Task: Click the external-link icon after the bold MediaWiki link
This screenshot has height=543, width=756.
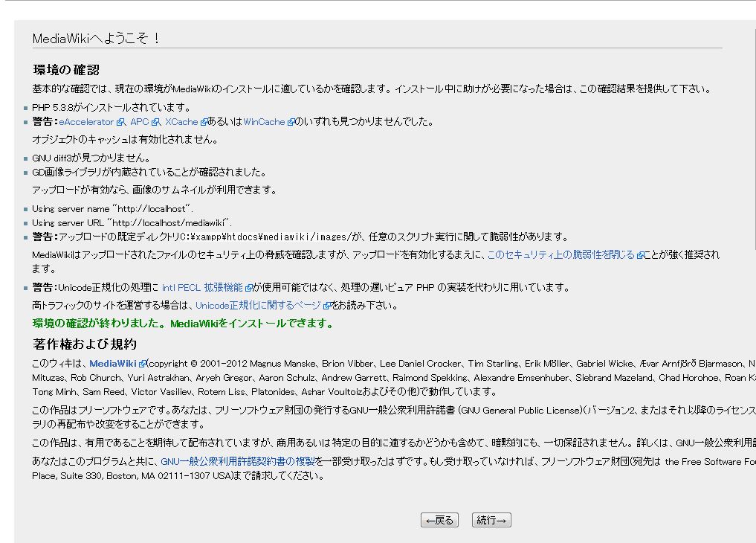Action: coord(142,364)
